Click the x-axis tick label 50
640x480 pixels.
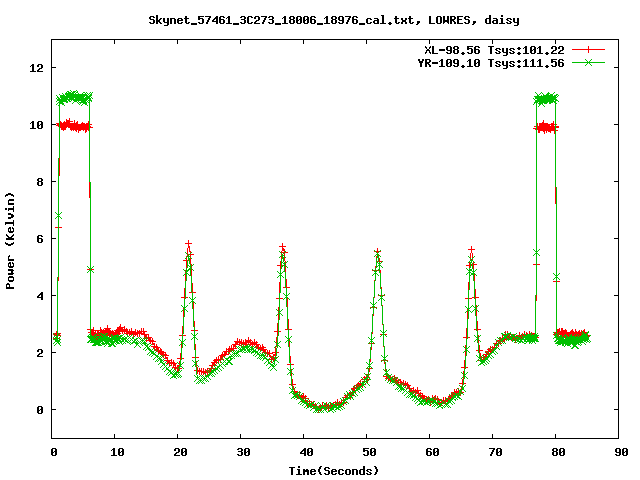(369, 452)
